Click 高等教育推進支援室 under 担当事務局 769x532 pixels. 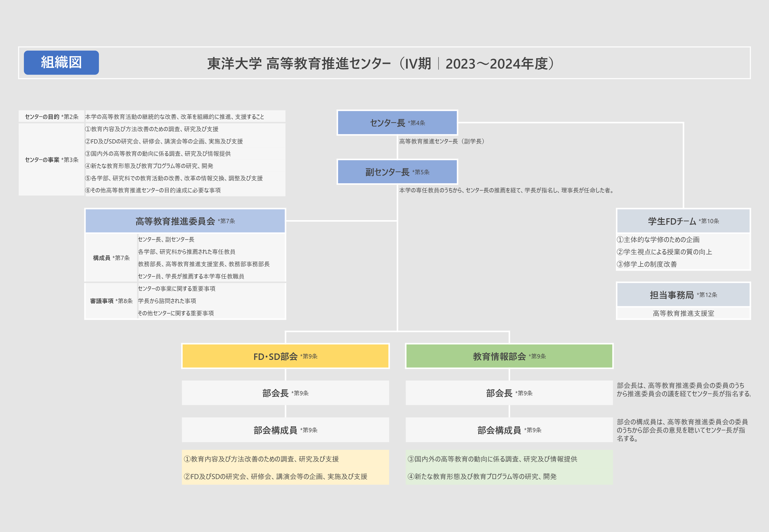683,313
